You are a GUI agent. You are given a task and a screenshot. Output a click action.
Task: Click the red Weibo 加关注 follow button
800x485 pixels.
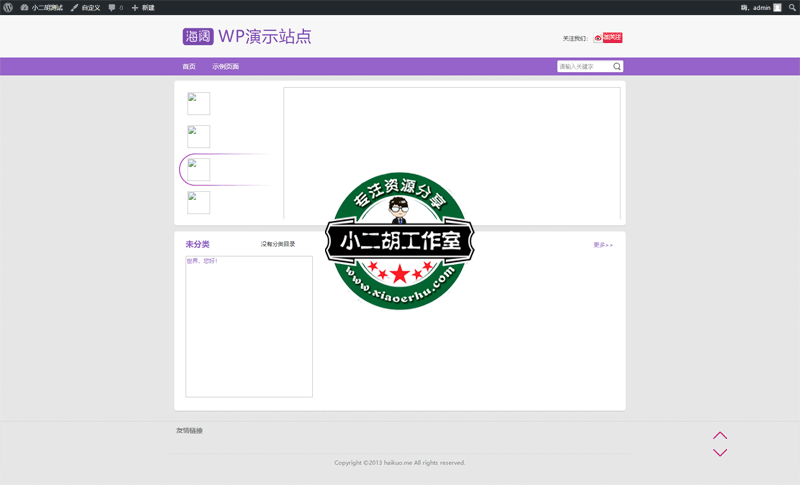pyautogui.click(x=608, y=38)
